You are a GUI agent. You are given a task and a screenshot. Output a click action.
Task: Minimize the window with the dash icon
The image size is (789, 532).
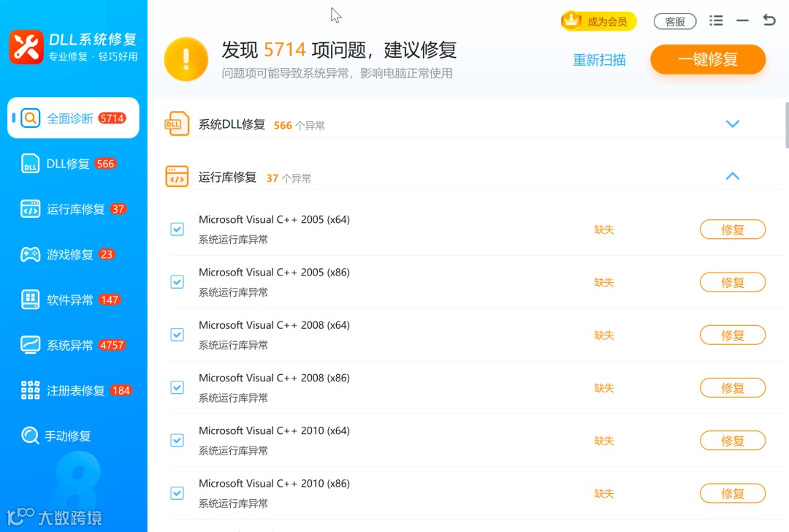pos(743,20)
